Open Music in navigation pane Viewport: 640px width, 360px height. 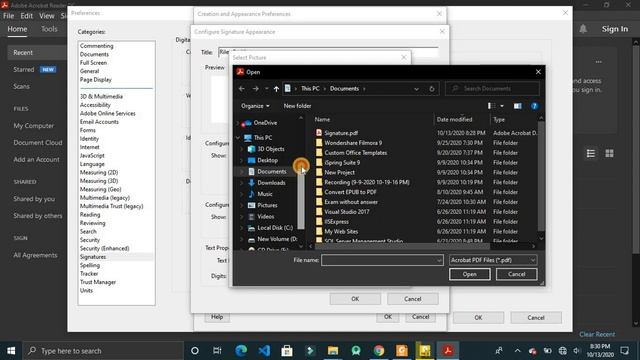264,194
